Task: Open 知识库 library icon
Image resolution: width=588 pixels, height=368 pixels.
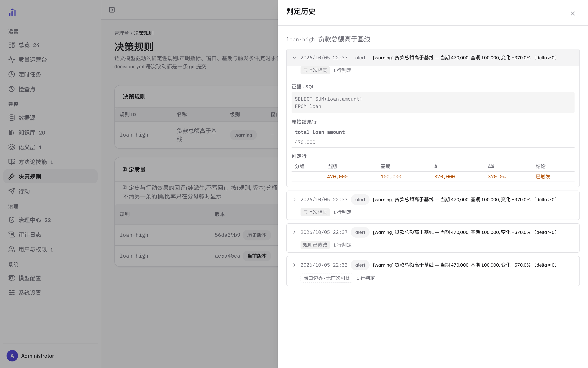Action: coord(11,132)
